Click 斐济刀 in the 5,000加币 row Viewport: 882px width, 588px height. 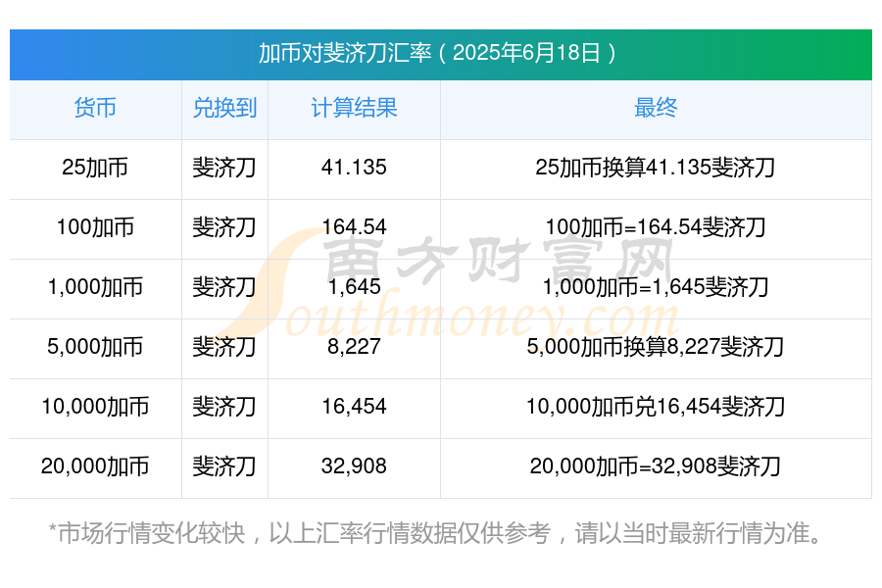point(224,347)
